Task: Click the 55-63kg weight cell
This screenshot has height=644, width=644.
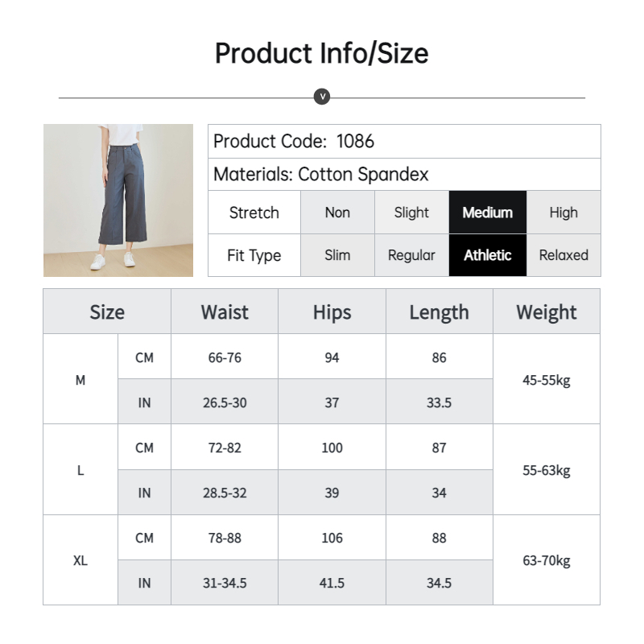Action: 547,470
